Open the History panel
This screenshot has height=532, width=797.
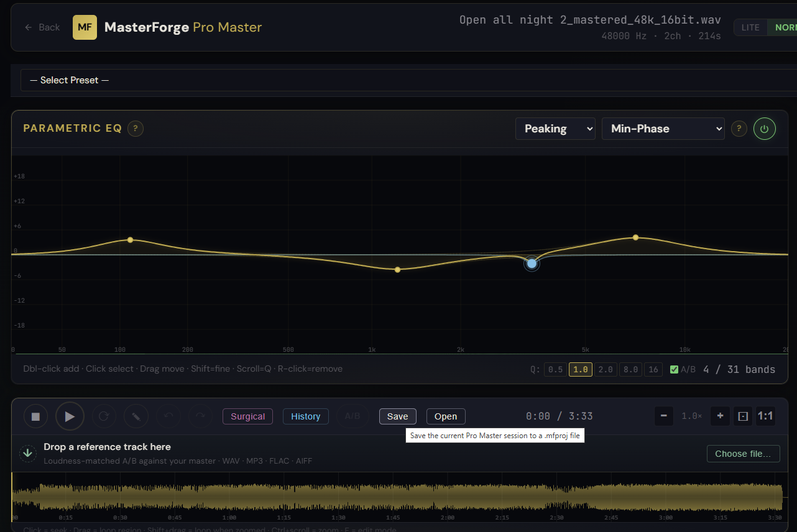(306, 416)
